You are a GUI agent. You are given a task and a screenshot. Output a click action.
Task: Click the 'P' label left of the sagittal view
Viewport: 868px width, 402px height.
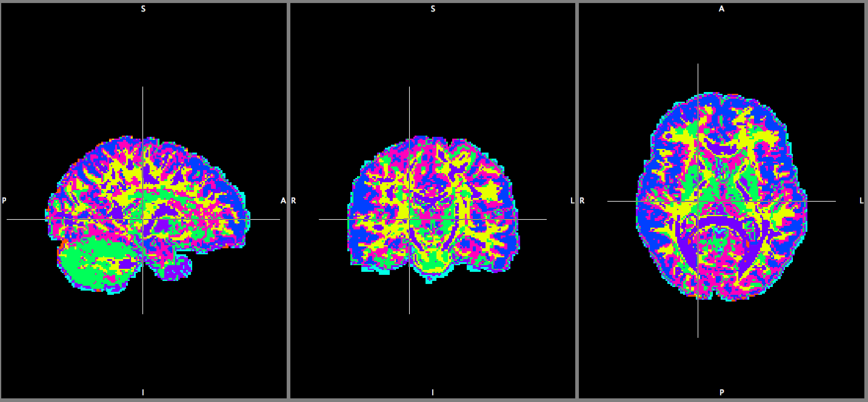pos(4,201)
